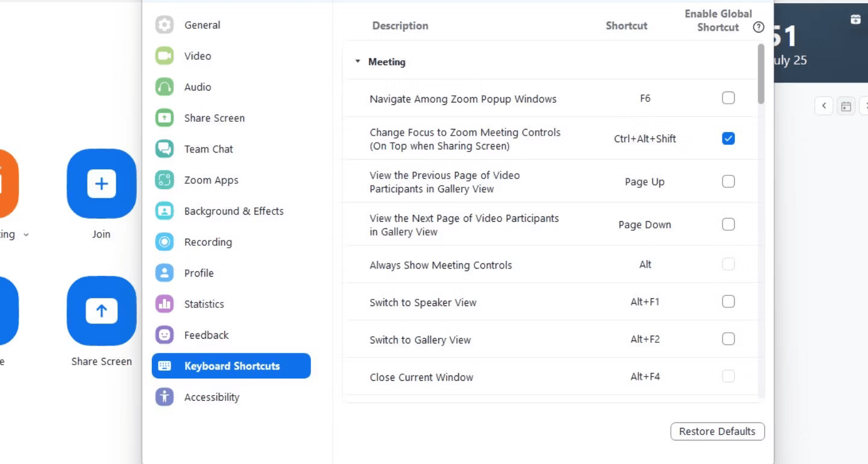This screenshot has width=868, height=464.
Task: Click the Shortcut column header
Action: [x=626, y=25]
